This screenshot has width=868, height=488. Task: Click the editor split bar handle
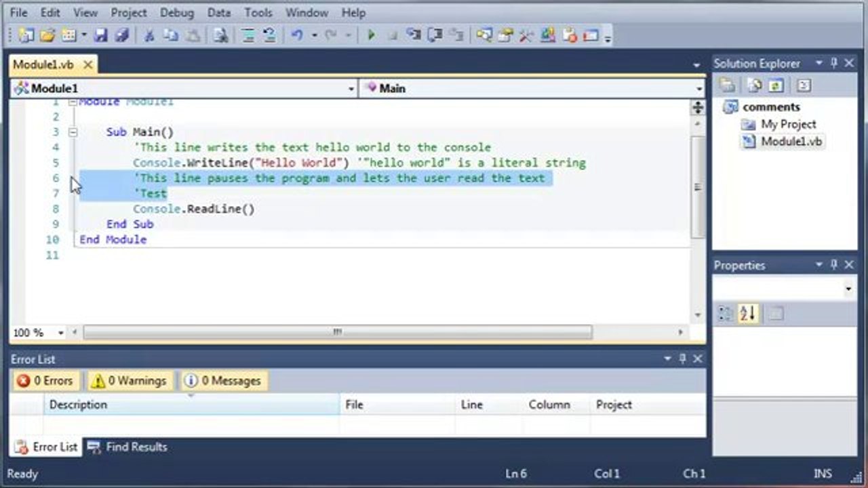coord(697,107)
